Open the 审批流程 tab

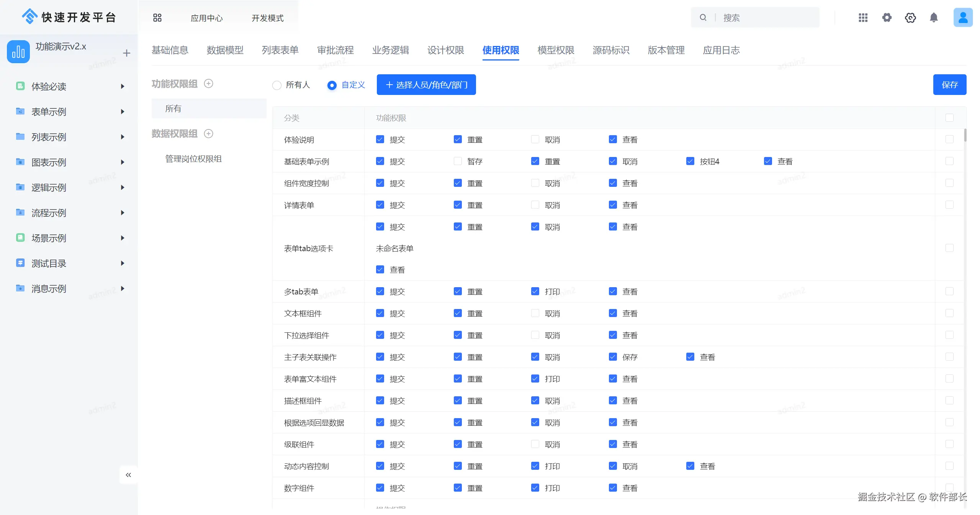(x=335, y=50)
